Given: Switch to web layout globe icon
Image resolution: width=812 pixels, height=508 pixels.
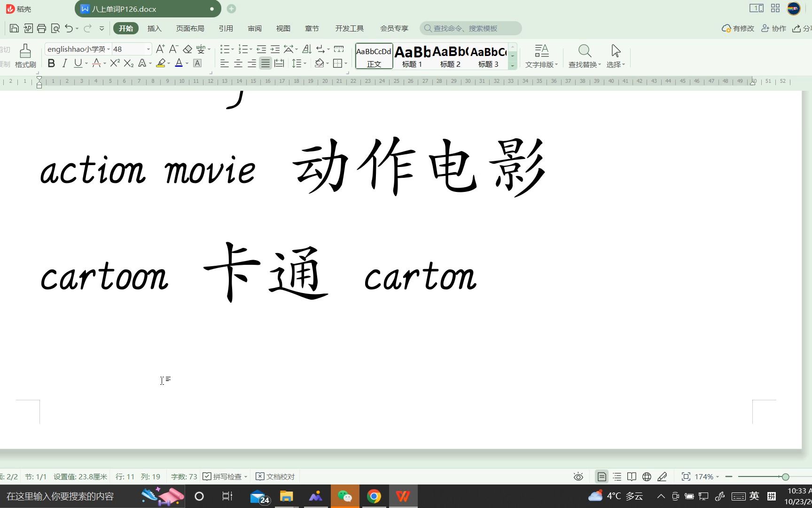Looking at the screenshot, I should click(x=647, y=476).
